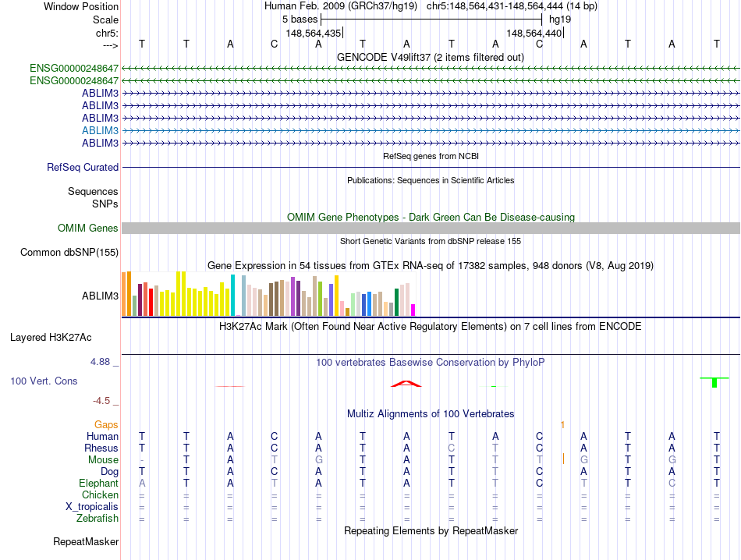The width and height of the screenshot is (741, 560).
Task: Click the orange Gaps label
Action: 106,425
